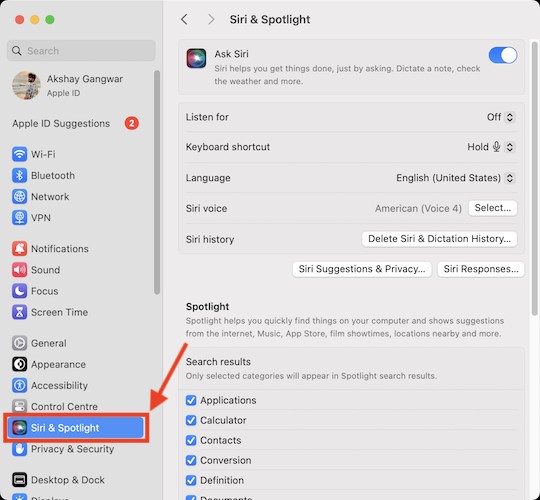This screenshot has height=500, width=540.
Task: Open Siri Responses button
Action: [x=481, y=269]
